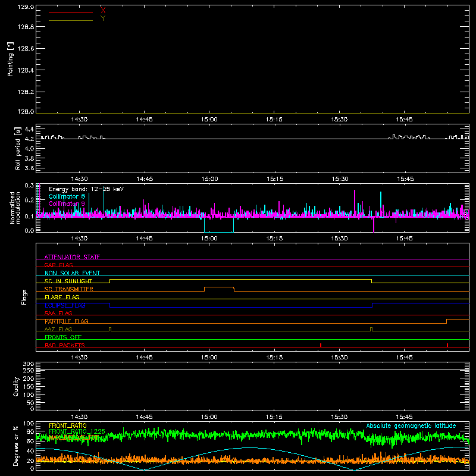Click the 0.3 tick on modulation axis
This screenshot has width=476, height=476.
[x=29, y=186]
